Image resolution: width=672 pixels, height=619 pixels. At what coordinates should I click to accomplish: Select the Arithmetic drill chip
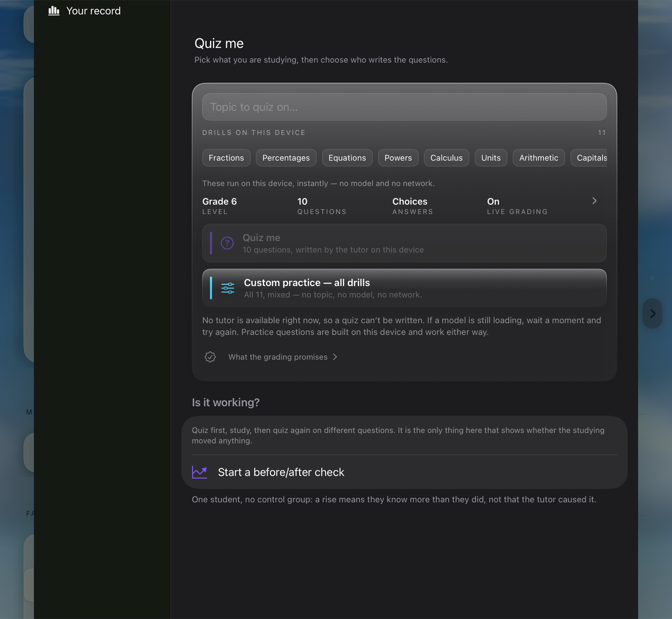[x=539, y=158]
